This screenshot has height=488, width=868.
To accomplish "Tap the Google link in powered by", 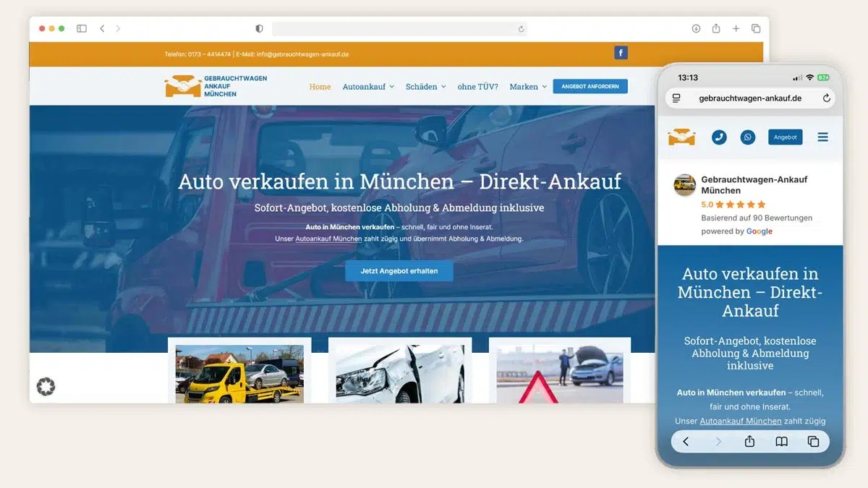I will click(x=759, y=231).
